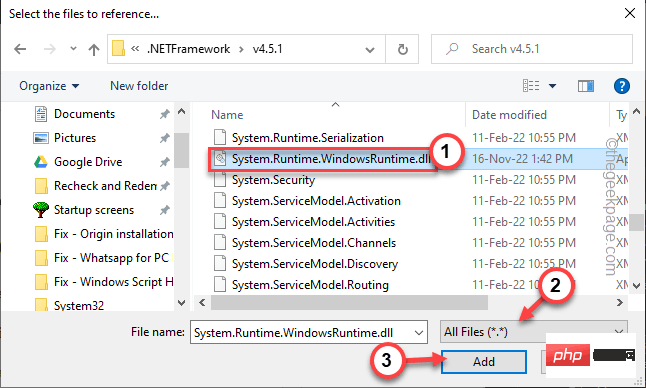646x388 pixels.
Task: Expand the recent locations dropdown arrow
Action: point(73,49)
